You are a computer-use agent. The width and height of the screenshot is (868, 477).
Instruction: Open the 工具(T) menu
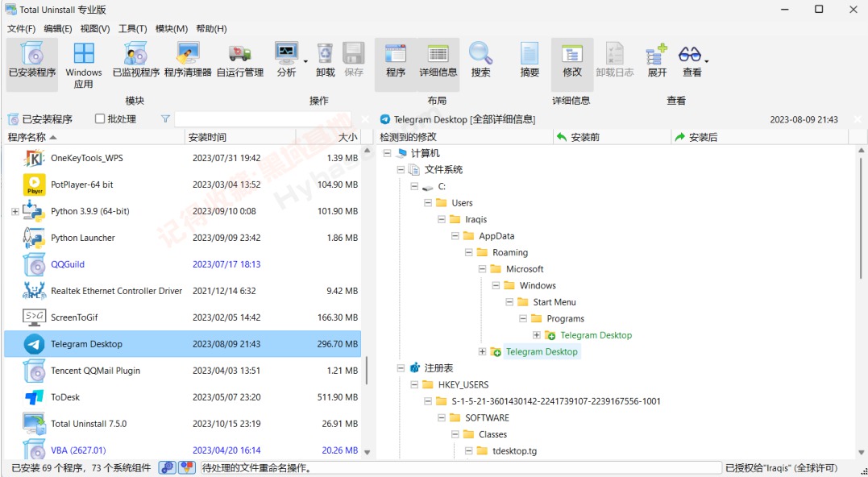pyautogui.click(x=132, y=29)
